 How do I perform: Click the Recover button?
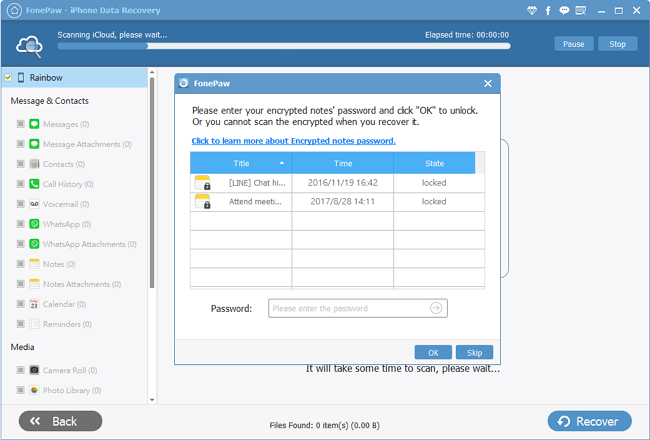(x=589, y=421)
